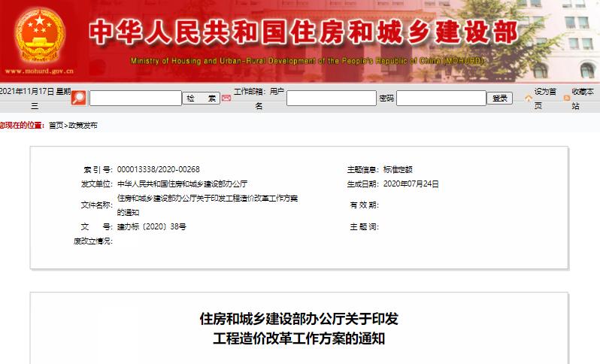
Task: Click the 废改立情况 label
Action: [x=92, y=241]
